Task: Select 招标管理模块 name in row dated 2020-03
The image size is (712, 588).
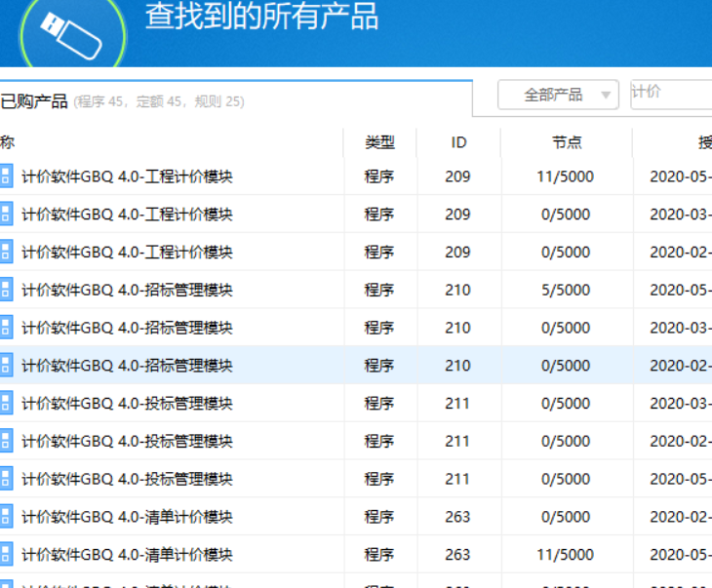Action: [x=127, y=328]
